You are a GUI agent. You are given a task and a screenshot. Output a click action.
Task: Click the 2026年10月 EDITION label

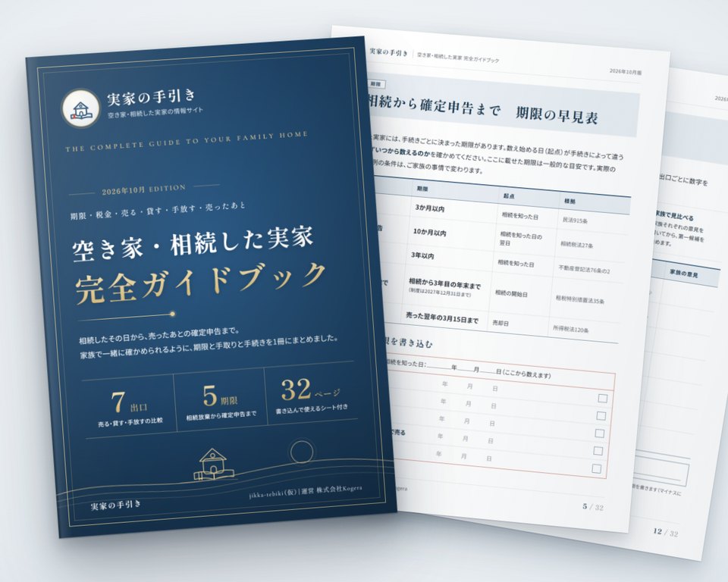(144, 189)
